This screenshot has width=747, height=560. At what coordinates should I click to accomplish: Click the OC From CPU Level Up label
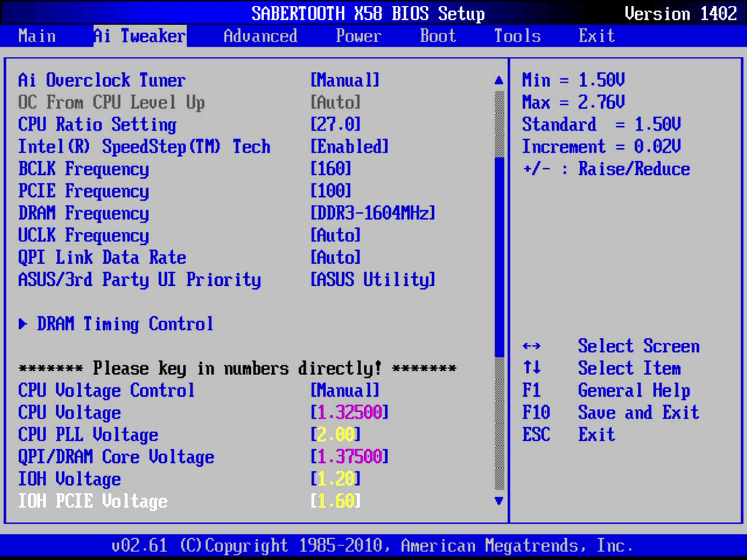[x=112, y=102]
